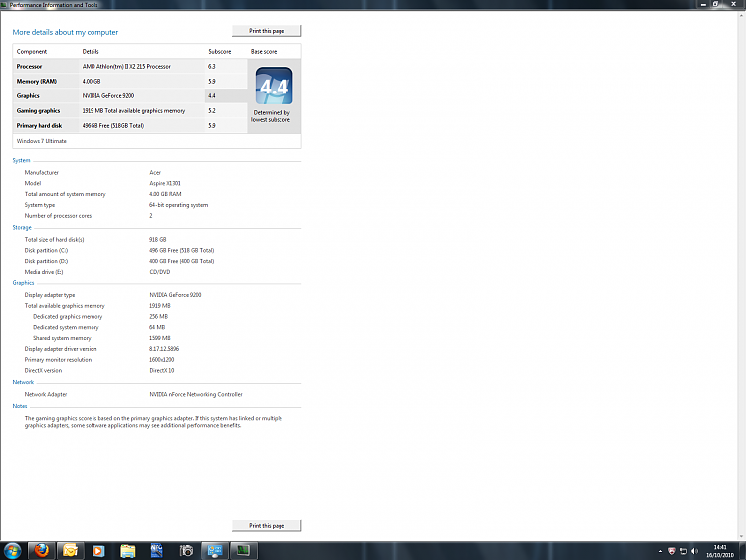746x560 pixels.
Task: Click the Performance Information window title icon
Action: point(4,5)
